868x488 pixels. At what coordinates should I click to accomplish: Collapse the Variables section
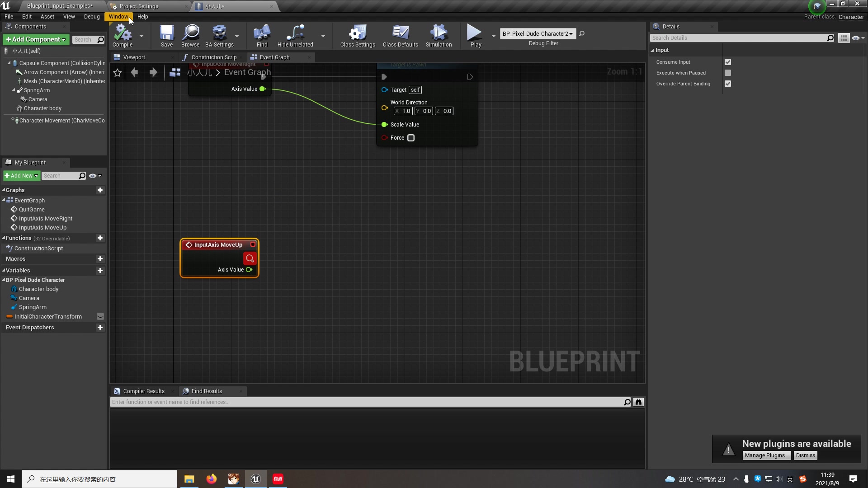click(4, 270)
